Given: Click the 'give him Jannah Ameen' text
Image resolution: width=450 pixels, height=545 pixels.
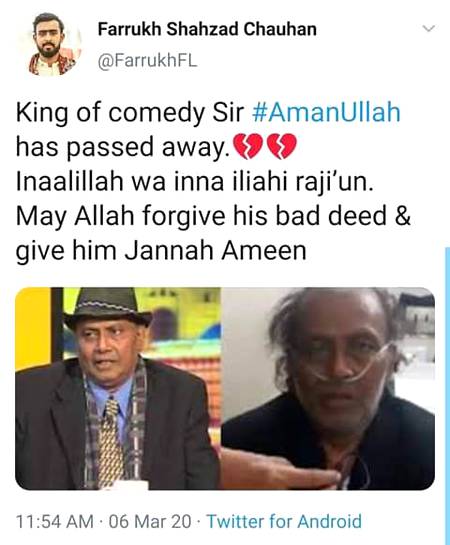Looking at the screenshot, I should click(x=161, y=251).
